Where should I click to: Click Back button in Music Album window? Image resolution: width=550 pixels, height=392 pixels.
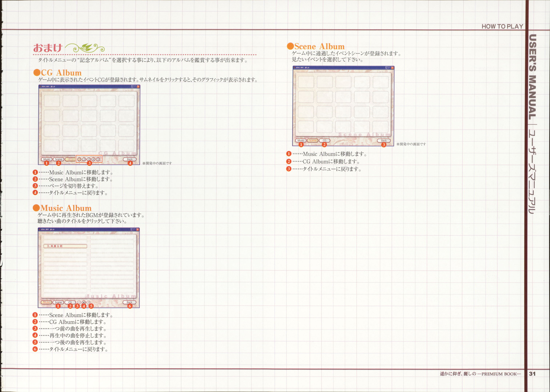click(130, 302)
